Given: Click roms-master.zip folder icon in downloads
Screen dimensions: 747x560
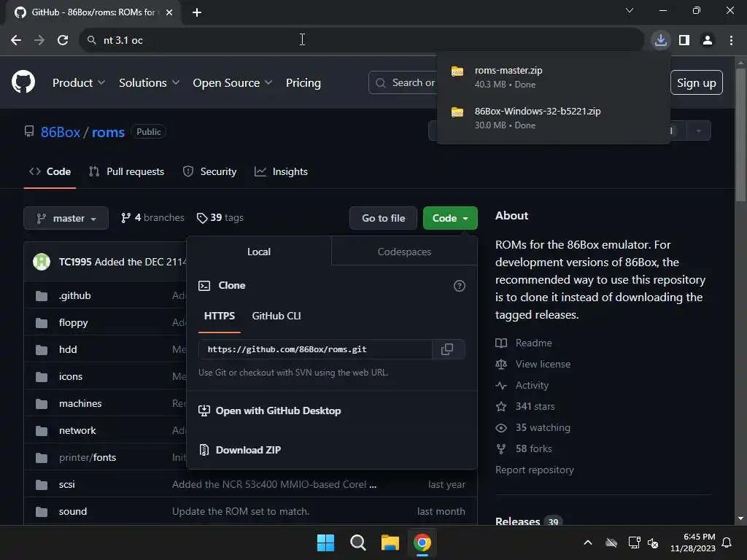Looking at the screenshot, I should point(457,71).
